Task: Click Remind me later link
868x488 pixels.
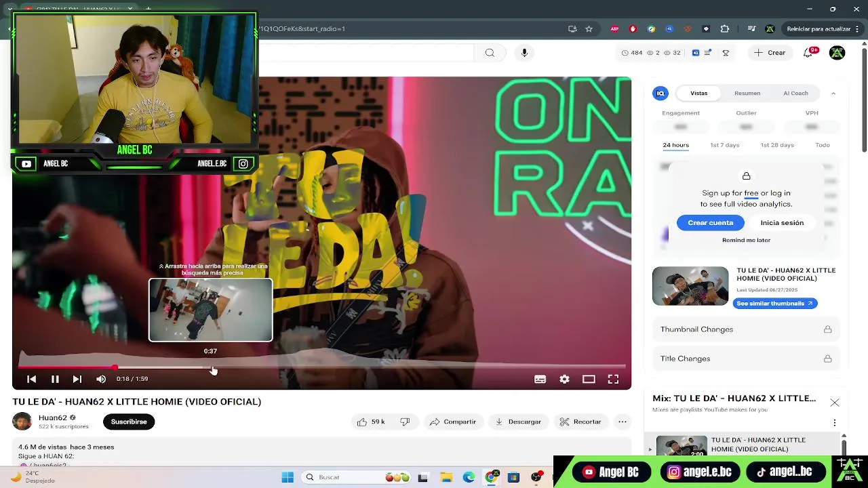Action: click(746, 240)
